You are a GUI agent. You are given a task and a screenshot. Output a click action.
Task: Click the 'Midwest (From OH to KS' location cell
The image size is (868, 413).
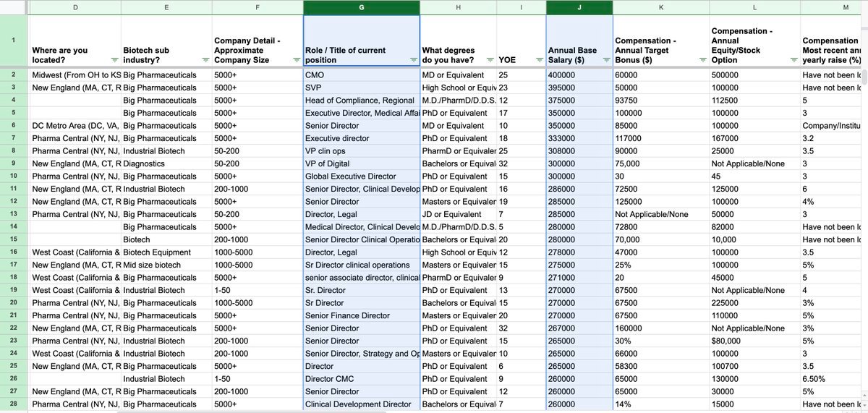75,74
